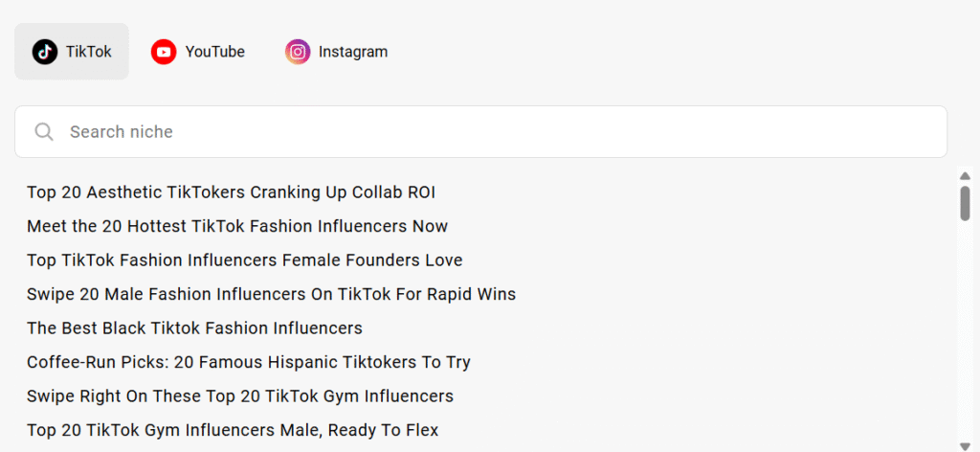Click the scrollbar up arrow
980x452 pixels.
965,175
